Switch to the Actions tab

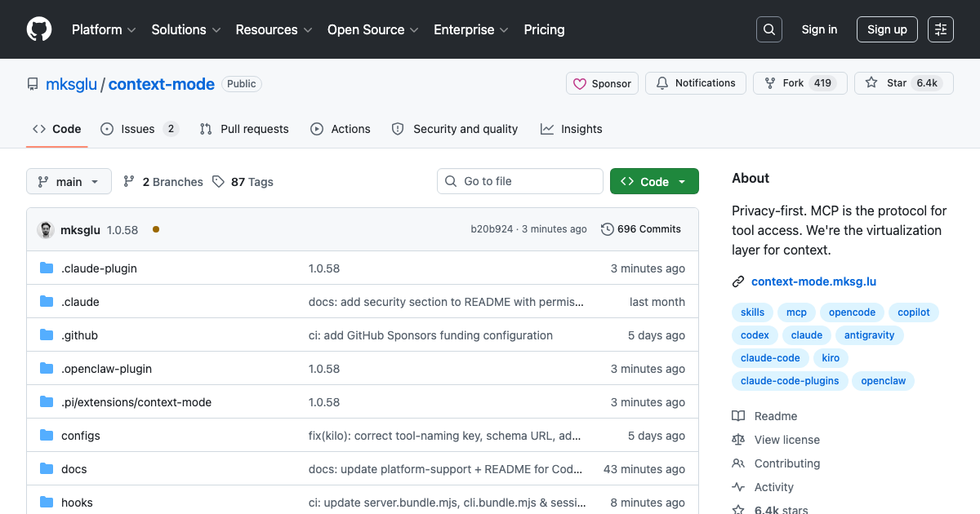point(341,129)
